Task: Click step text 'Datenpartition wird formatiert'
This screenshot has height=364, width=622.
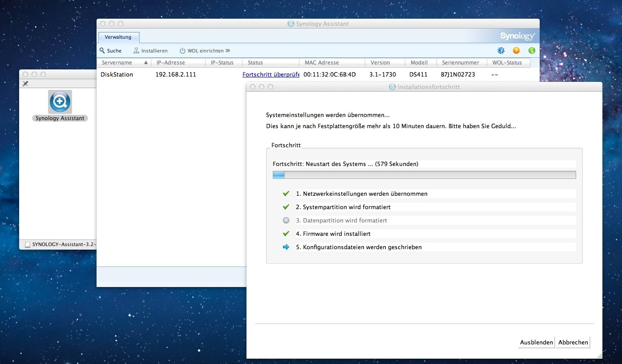Action: coord(345,220)
